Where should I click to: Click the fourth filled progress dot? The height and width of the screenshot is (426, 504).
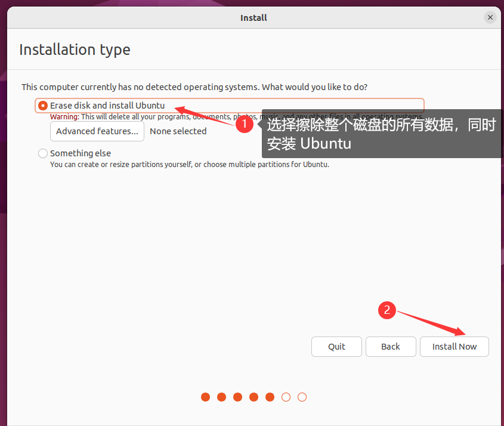[x=254, y=397]
